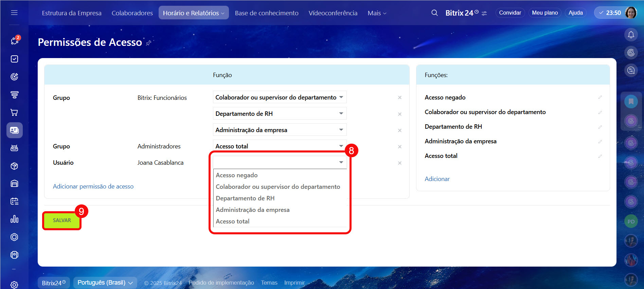Click Adicionar permissão de acesso link
The width and height of the screenshot is (644, 289).
93,186
